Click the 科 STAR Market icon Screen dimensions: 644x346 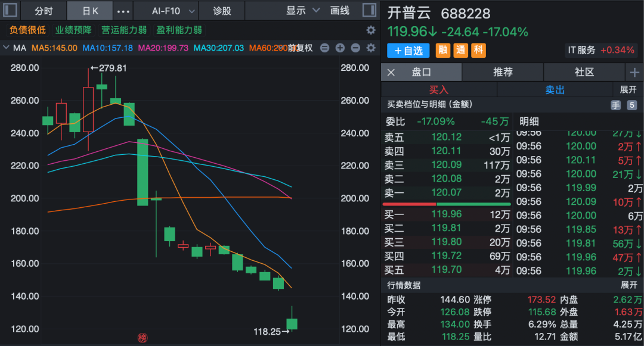tap(478, 50)
